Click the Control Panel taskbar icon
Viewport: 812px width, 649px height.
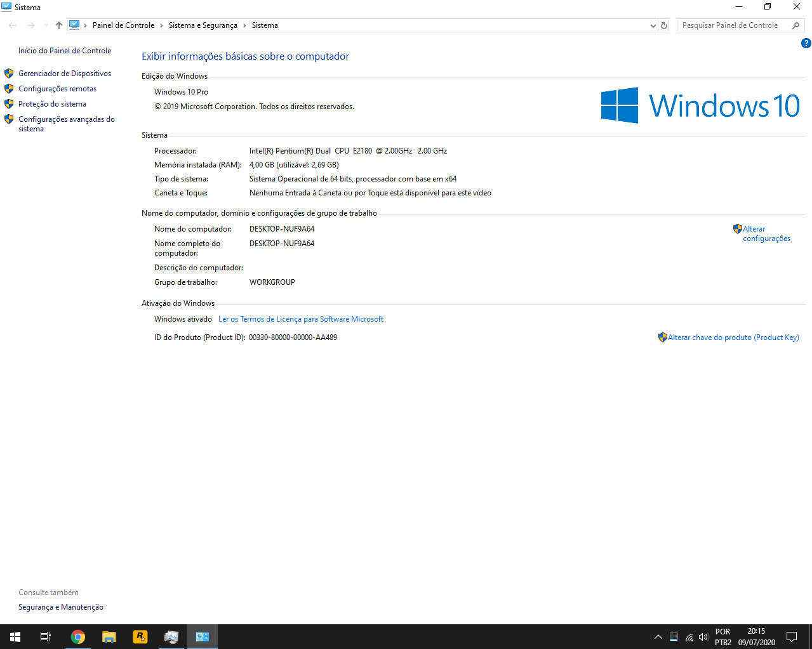pyautogui.click(x=203, y=636)
